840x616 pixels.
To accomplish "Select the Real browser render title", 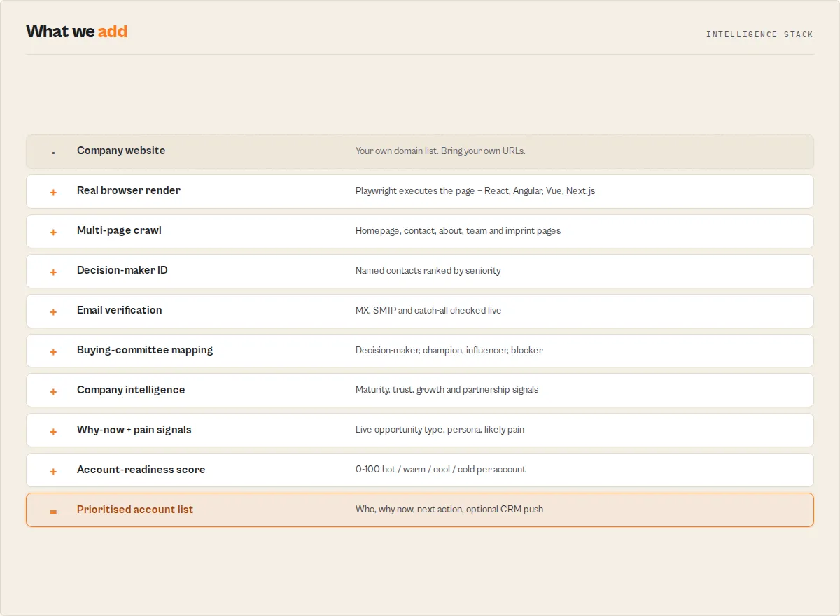I will [129, 190].
